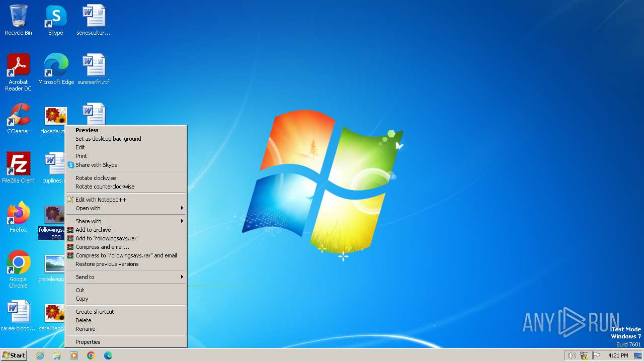This screenshot has width=644, height=362.
Task: Select Rotate clockwise
Action: [x=126, y=178]
